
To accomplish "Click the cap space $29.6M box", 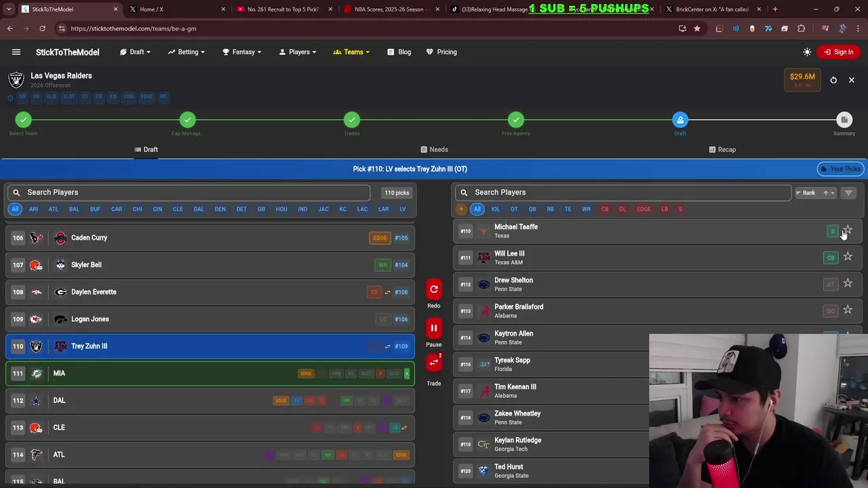I will pos(802,80).
